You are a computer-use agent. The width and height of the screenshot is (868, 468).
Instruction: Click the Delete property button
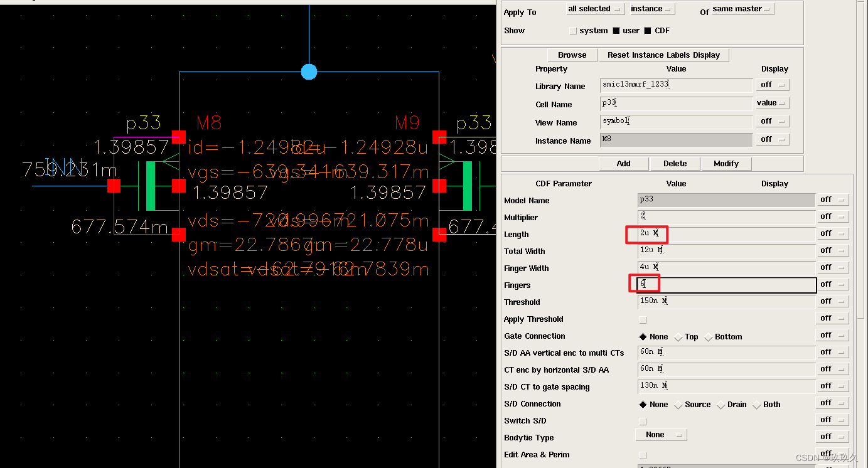(x=675, y=164)
